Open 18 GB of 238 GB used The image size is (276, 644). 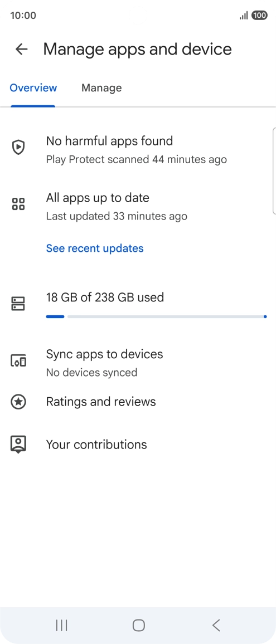[105, 297]
